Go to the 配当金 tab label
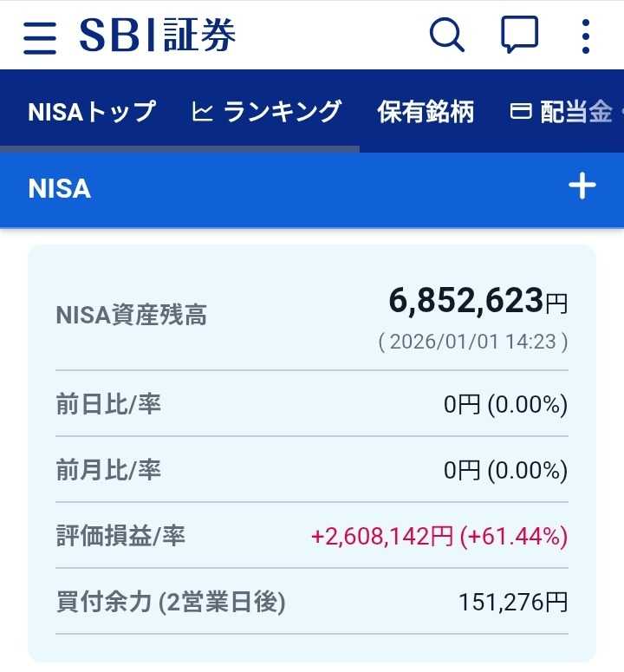Screen dimensions: 624x672 click(x=576, y=112)
